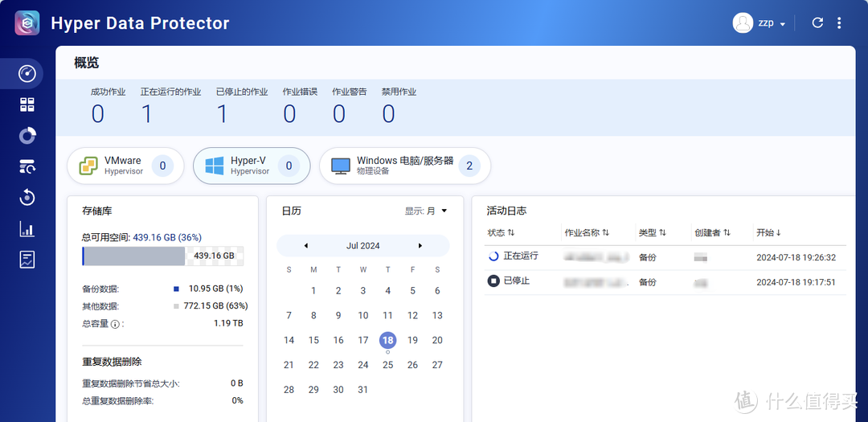Click the Hyper-V Windows logo icon
The width and height of the screenshot is (868, 422).
coord(215,166)
